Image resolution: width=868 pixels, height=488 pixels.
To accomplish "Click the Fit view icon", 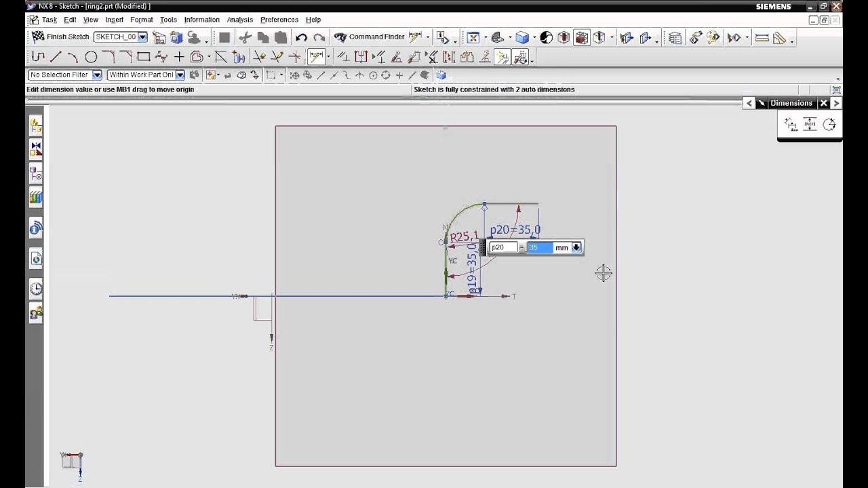I will coord(473,37).
